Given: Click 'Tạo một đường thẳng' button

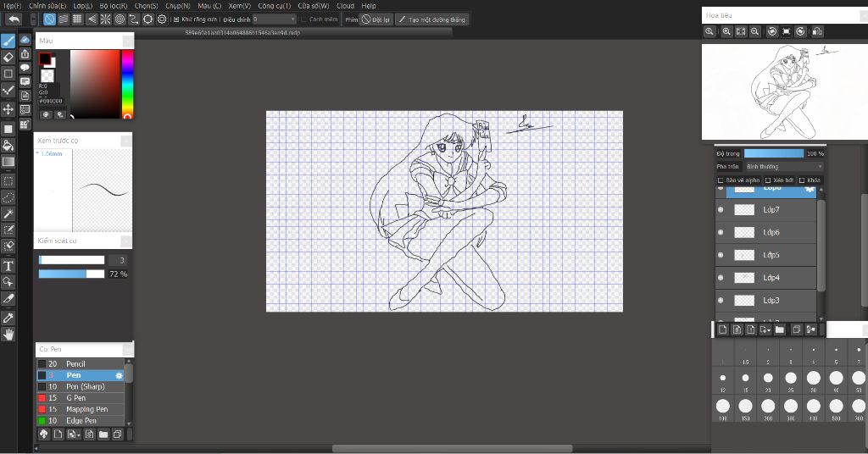Looking at the screenshot, I should pos(432,19).
